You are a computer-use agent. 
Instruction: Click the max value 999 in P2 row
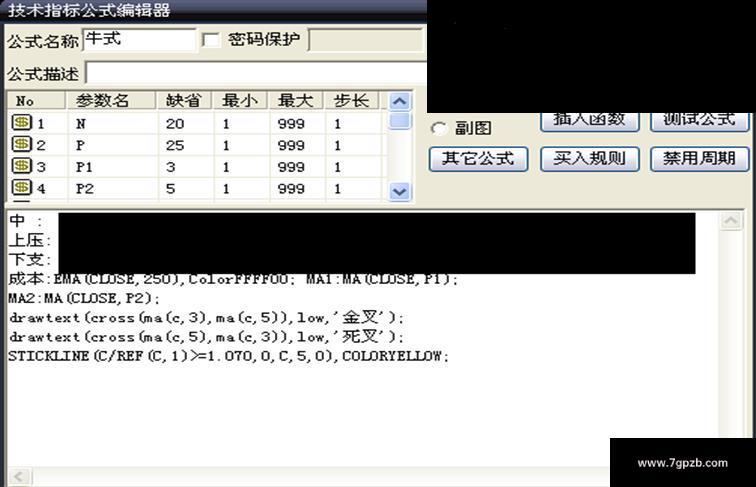click(x=291, y=189)
